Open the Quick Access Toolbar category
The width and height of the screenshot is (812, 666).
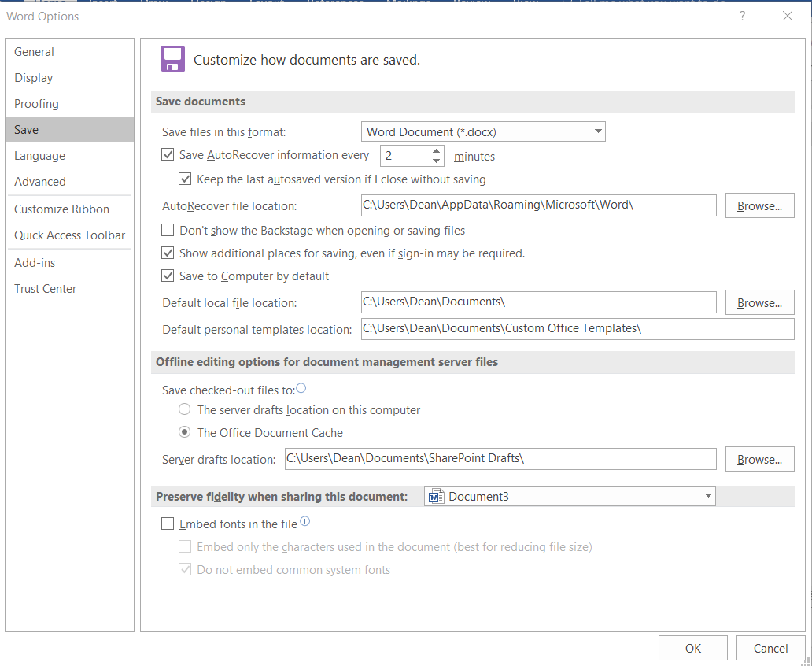coord(69,235)
